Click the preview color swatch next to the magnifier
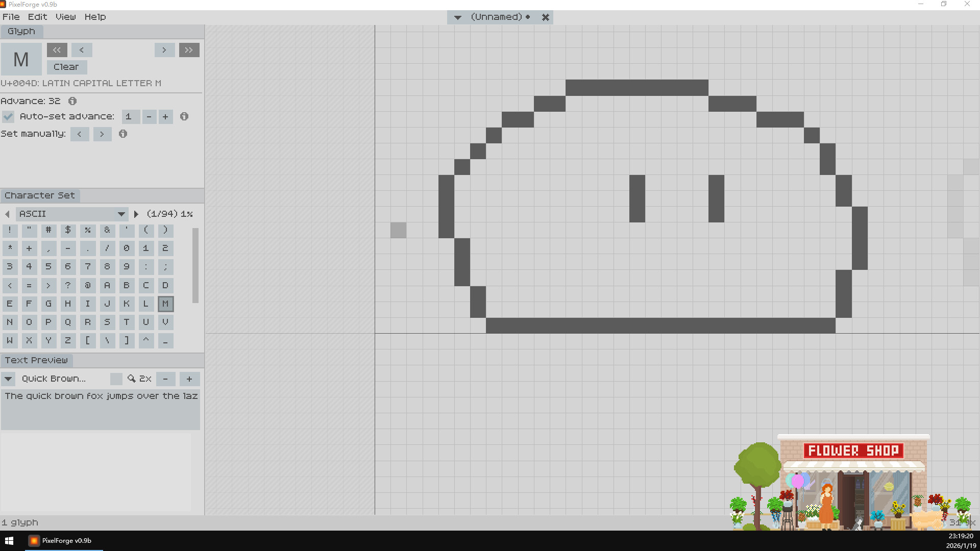This screenshot has width=980, height=551. 116,379
